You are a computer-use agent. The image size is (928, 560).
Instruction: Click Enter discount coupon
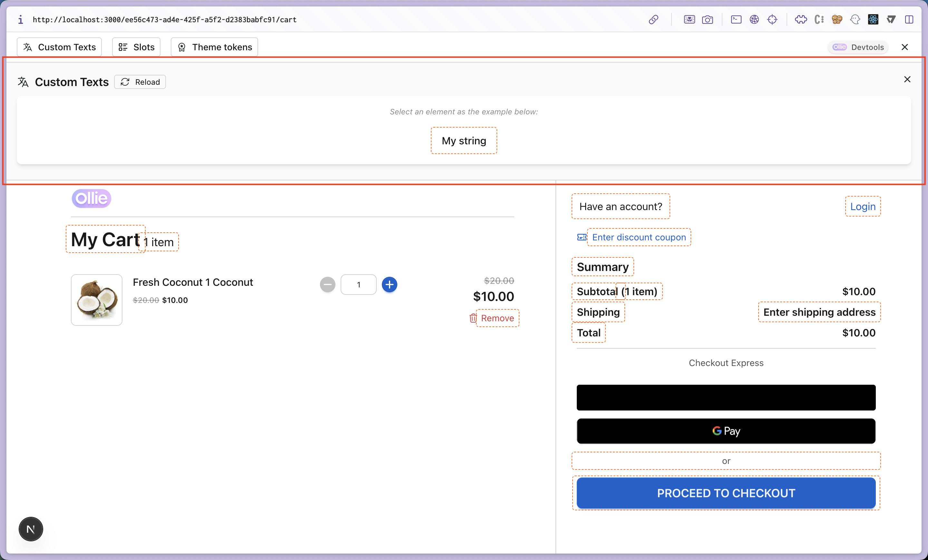[x=639, y=237]
